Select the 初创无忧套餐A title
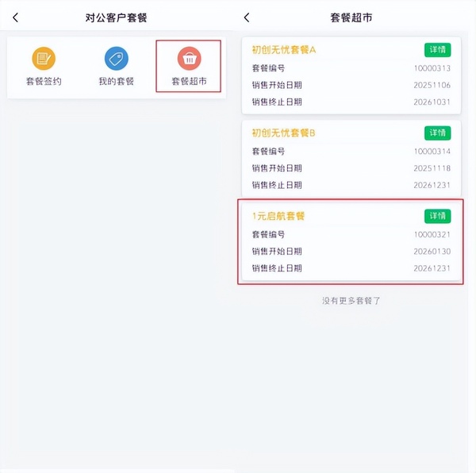Image resolution: width=476 pixels, height=473 pixels. pos(283,50)
